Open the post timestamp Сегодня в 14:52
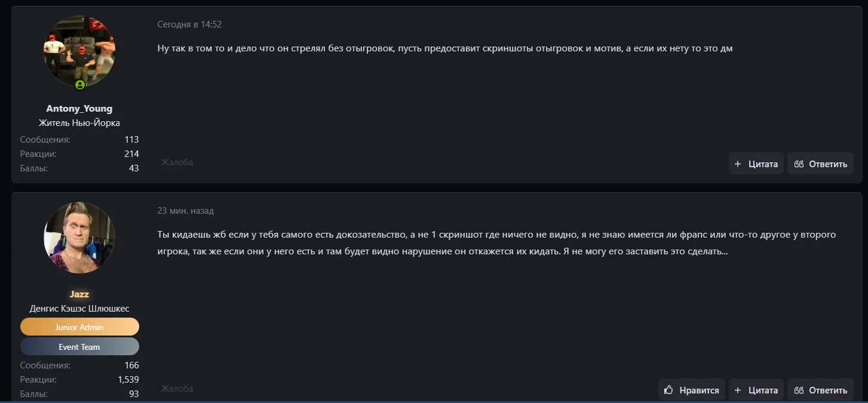This screenshot has width=868, height=403. [x=189, y=24]
